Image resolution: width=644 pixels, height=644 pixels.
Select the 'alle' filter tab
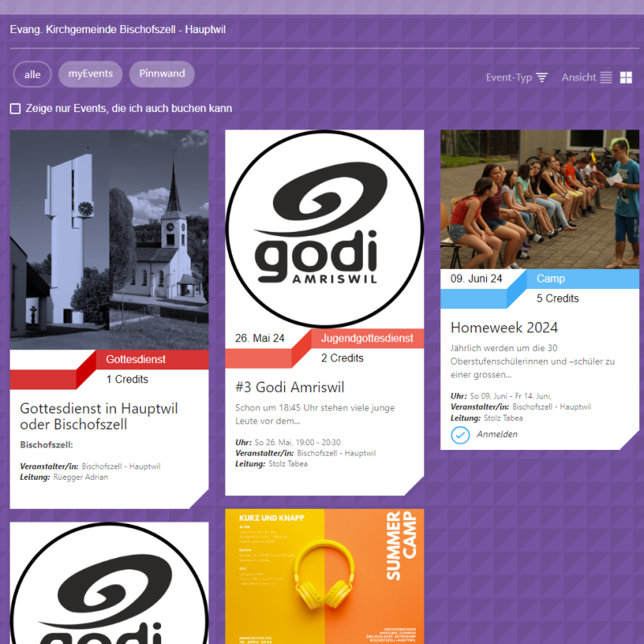[32, 74]
